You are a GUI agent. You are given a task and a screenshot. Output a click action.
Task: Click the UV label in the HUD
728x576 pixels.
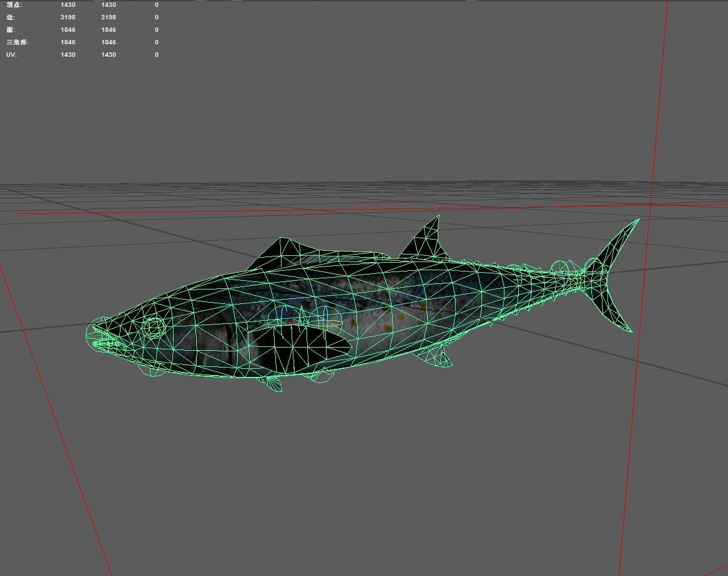[12, 55]
